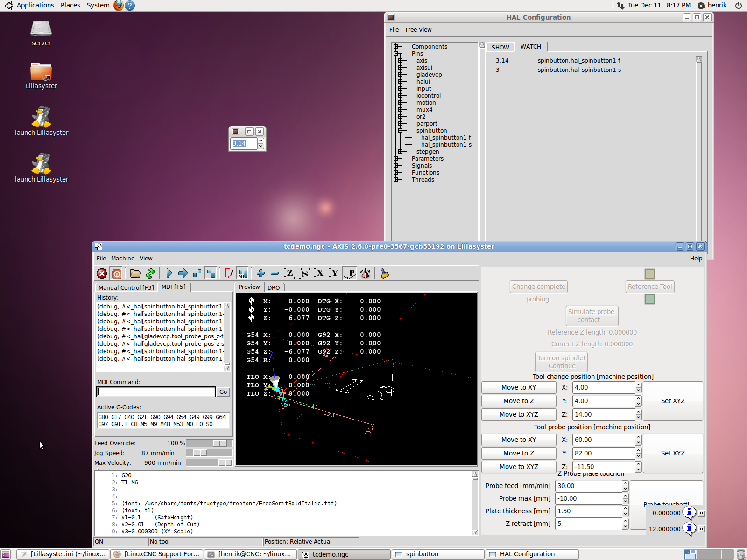This screenshot has height=560, width=747.
Task: Open the server drive desktop icon
Action: tap(41, 33)
